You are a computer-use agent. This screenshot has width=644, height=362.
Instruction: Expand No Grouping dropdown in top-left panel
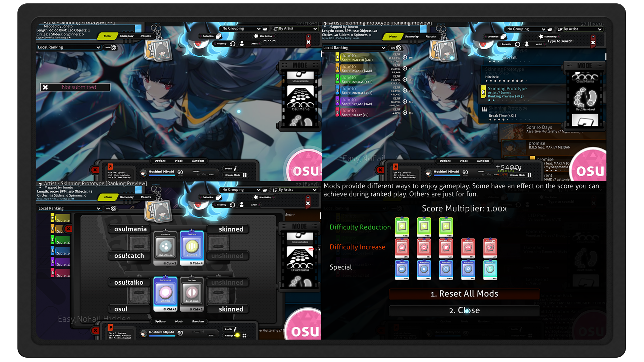pyautogui.click(x=241, y=28)
